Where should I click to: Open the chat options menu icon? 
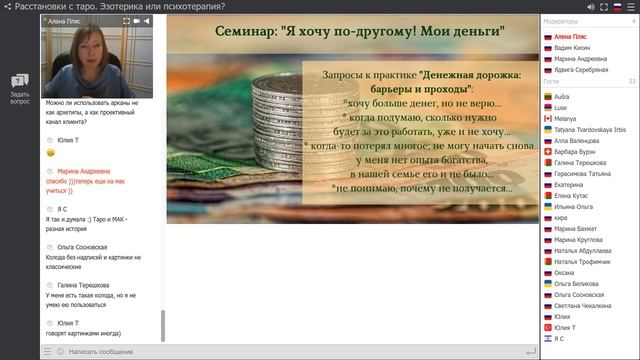pyautogui.click(x=48, y=351)
